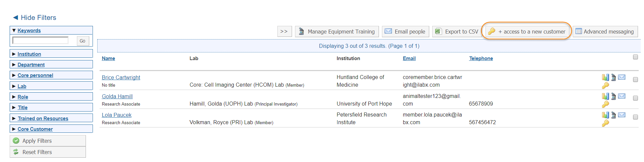
Task: Sort table by Name column
Action: click(x=108, y=58)
